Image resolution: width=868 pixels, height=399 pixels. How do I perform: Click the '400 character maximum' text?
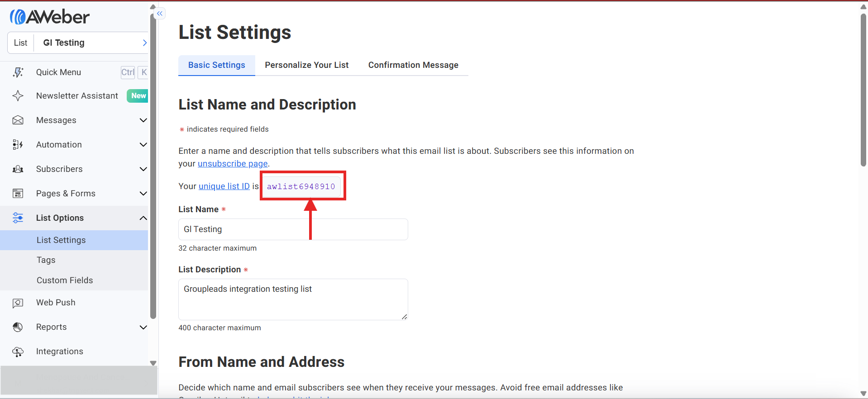coord(220,328)
